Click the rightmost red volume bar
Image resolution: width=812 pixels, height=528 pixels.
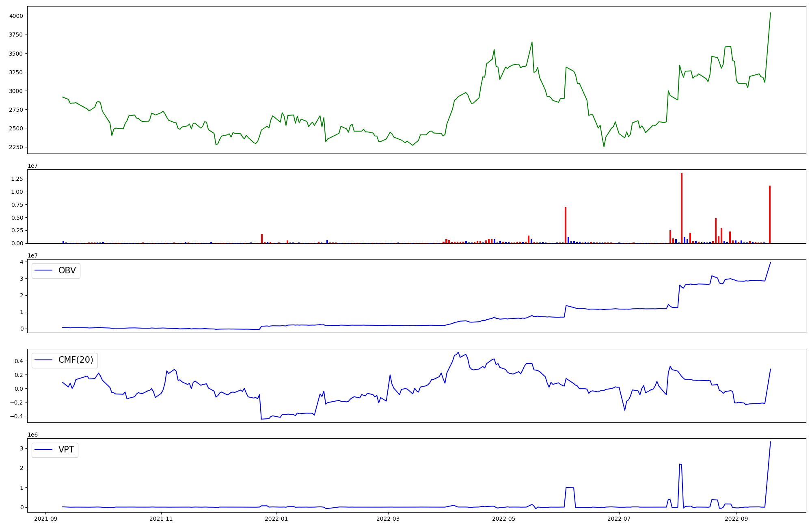pyautogui.click(x=769, y=214)
